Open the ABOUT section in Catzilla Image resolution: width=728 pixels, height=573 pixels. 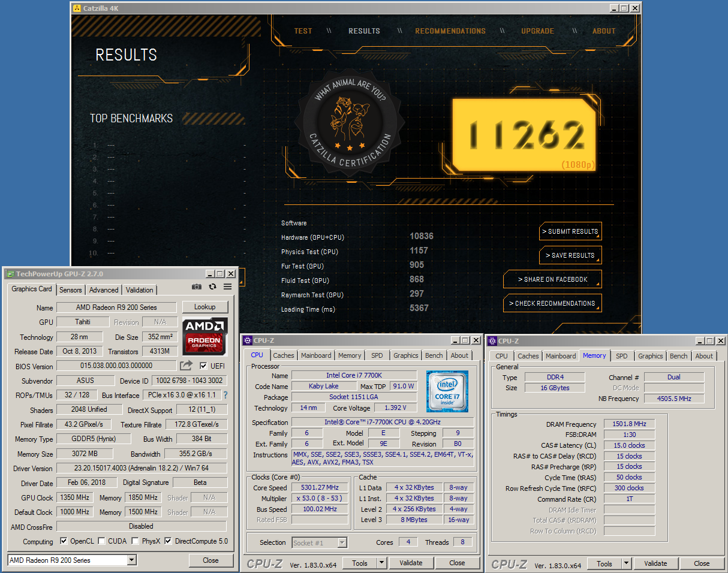[x=604, y=31]
